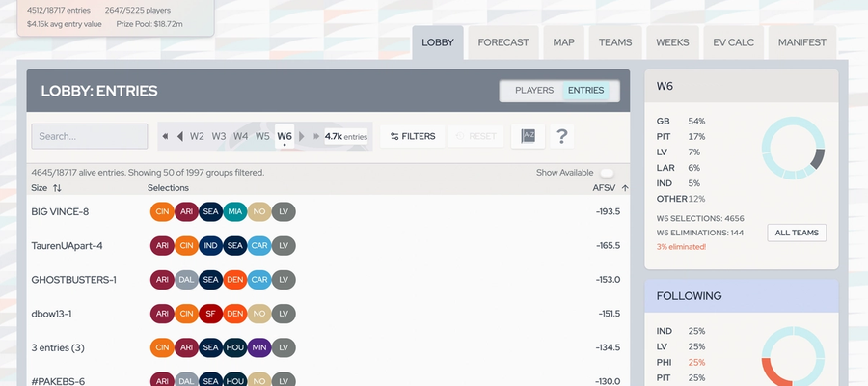Viewport: 868px width, 386px height.
Task: Click the FOLLOWING donut chart
Action: 794,356
